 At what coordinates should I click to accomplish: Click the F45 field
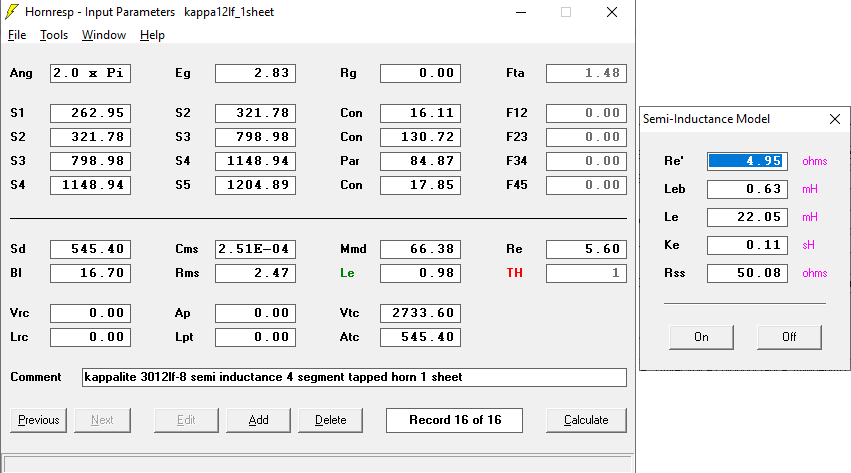[x=586, y=185]
